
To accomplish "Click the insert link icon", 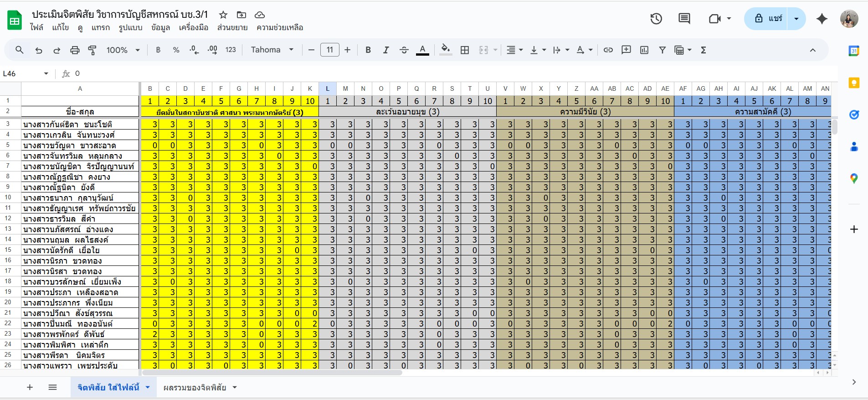I will point(608,50).
